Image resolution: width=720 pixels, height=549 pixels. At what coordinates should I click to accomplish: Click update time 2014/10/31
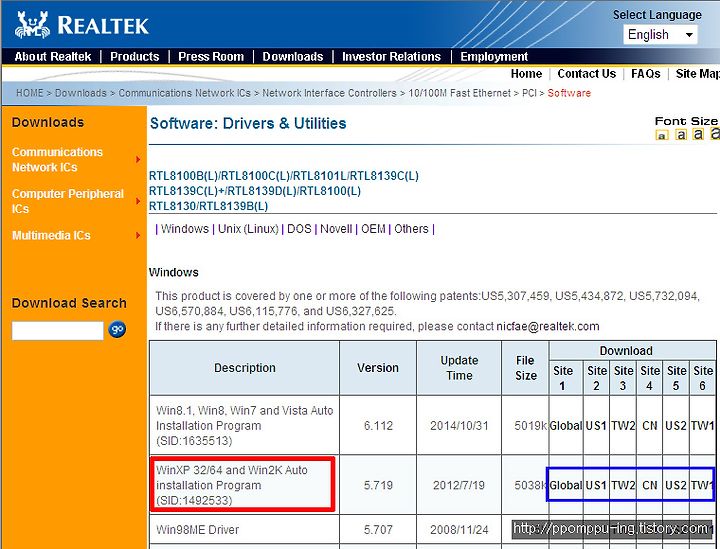(459, 426)
